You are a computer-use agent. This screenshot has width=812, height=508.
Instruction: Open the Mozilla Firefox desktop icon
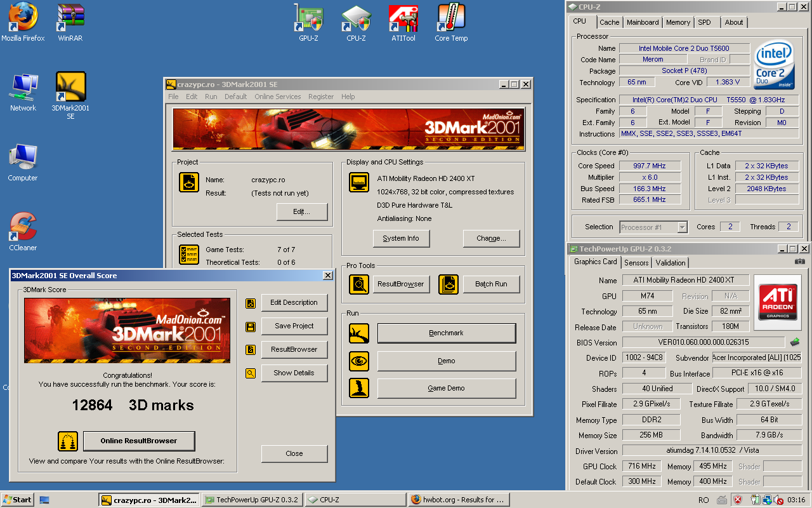tap(23, 22)
